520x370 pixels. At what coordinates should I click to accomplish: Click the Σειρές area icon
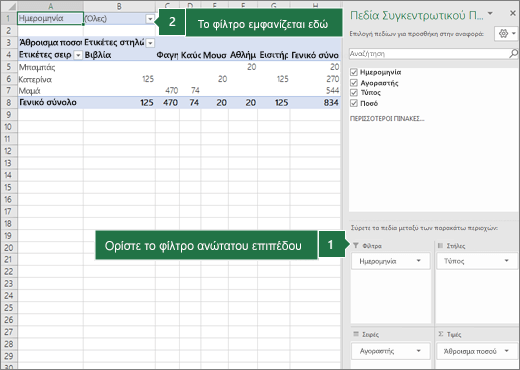click(356, 334)
